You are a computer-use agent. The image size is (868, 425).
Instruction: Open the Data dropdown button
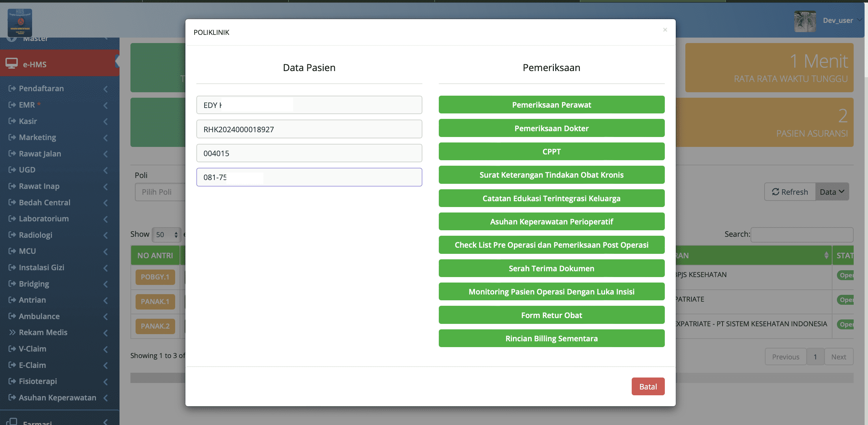pos(832,192)
